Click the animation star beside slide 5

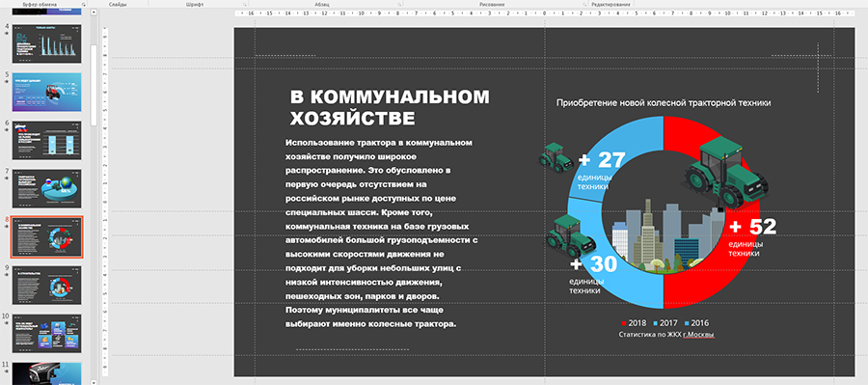[x=7, y=81]
